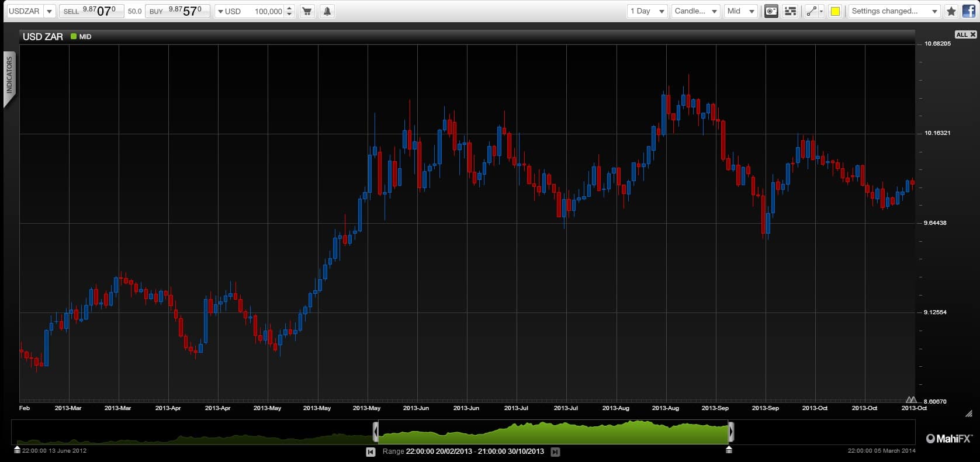Click the star favorites icon
This screenshot has height=462, width=980.
[x=951, y=11]
